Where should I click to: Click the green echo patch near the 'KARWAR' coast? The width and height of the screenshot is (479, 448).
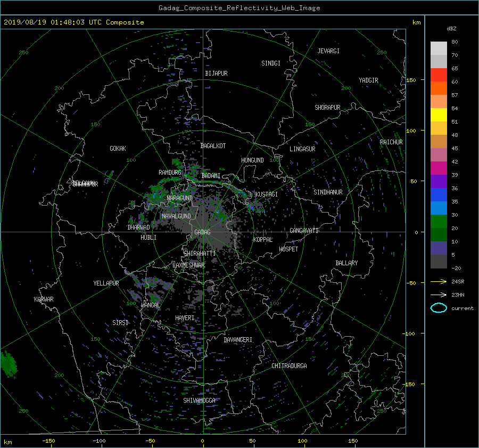point(8,364)
